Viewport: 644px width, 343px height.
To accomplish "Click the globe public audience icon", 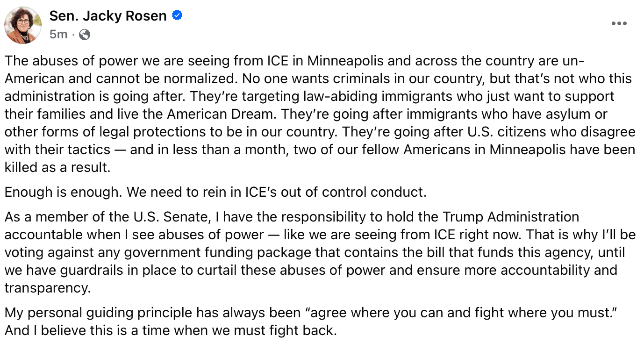I will click(x=85, y=34).
